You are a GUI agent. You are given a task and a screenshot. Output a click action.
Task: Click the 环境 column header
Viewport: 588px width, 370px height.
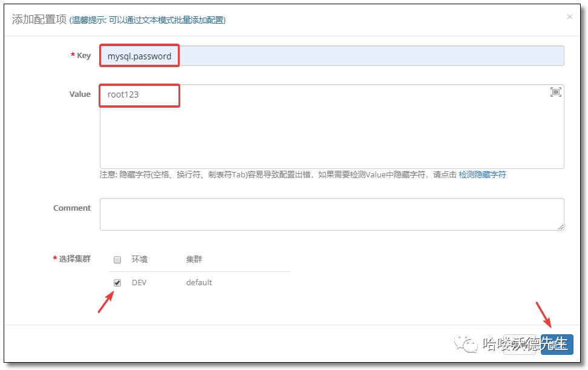pos(140,259)
